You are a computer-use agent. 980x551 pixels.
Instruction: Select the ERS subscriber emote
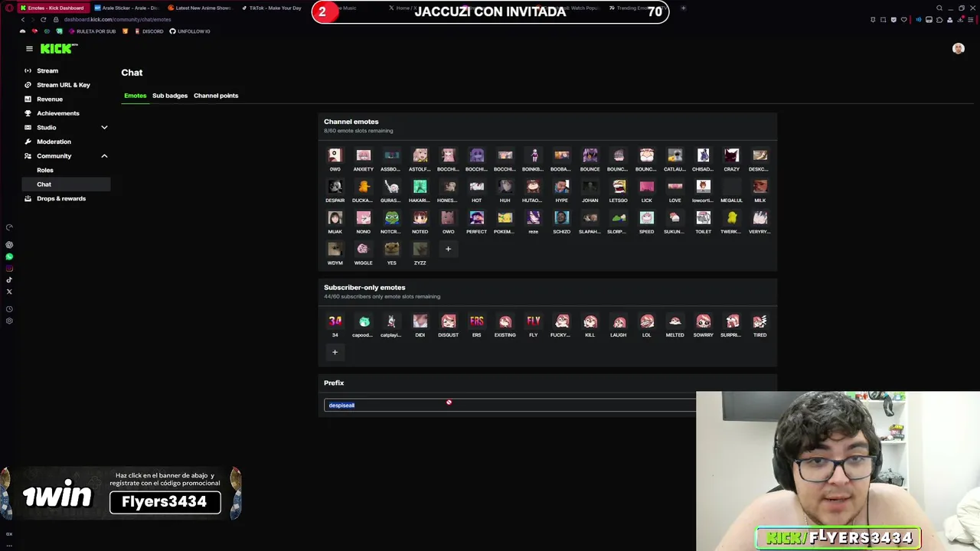click(x=476, y=326)
